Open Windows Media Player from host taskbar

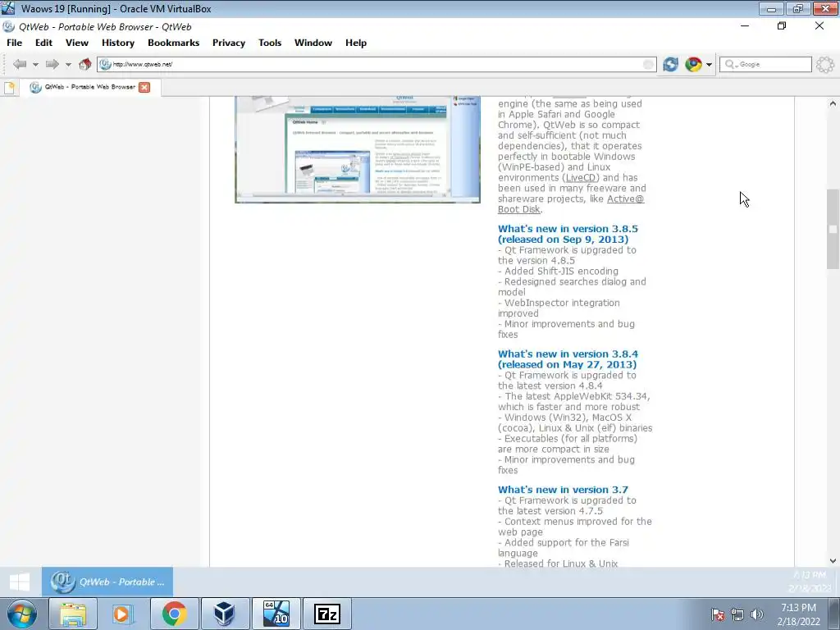click(x=124, y=614)
